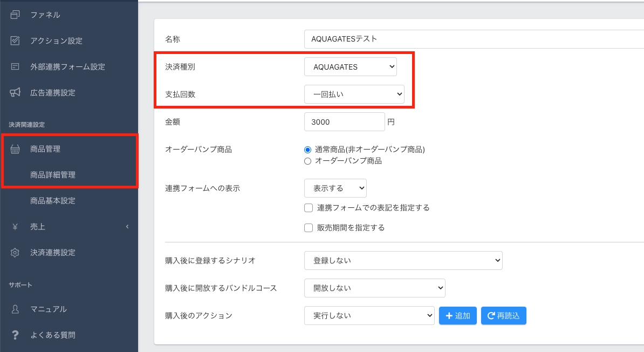Screen dimensions: 644x352
Task: Open the 決済種別 AQUAGATES dropdown
Action: click(x=351, y=67)
